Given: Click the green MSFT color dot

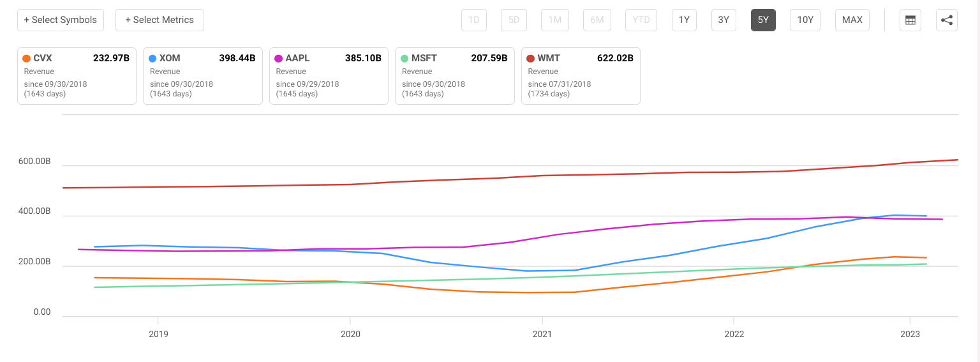Looking at the screenshot, I should 405,58.
